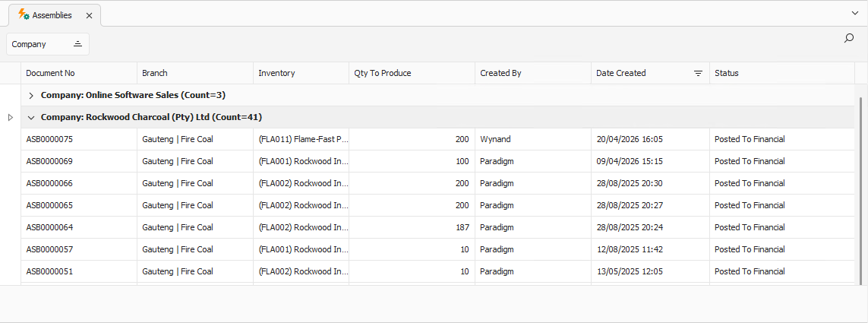Viewport: 868px width, 323px height.
Task: Sort by Status column header
Action: pyautogui.click(x=782, y=73)
